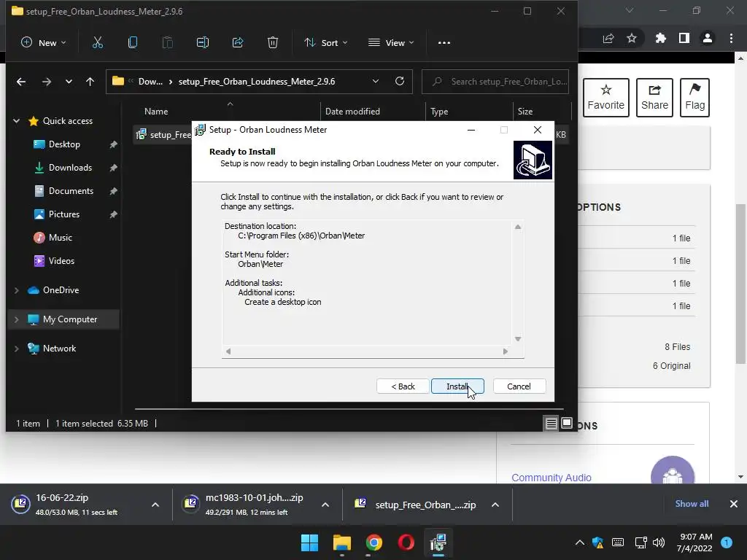Click the Paste icon in File Explorer toolbar
Screen dimensions: 747x560
pos(167,43)
